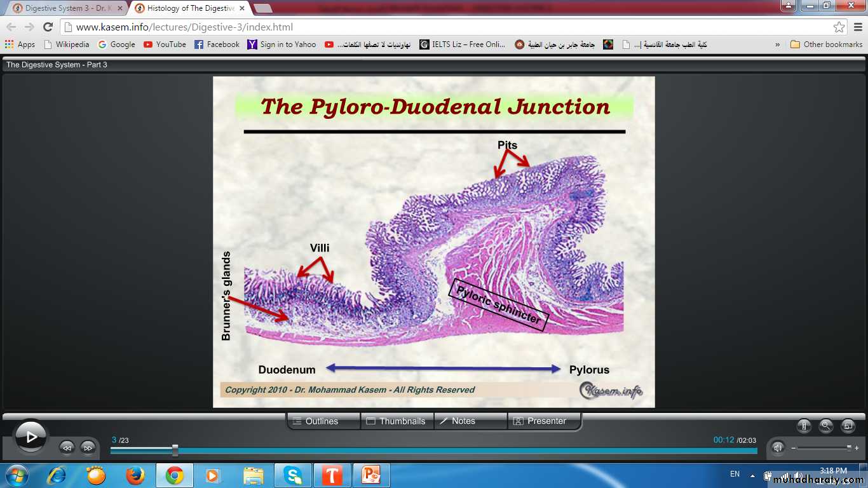Viewport: 868px width, 488px height.
Task: Bookmark this page with the star icon
Action: 839,27
